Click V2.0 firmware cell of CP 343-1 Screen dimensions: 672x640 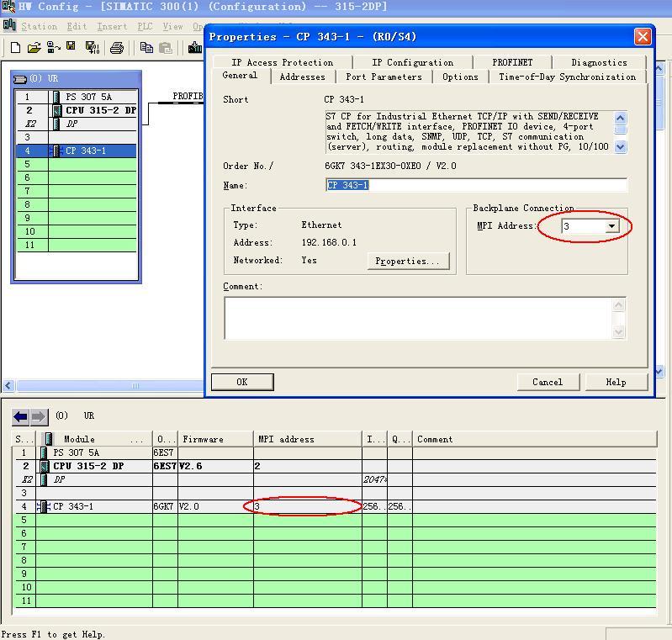pyautogui.click(x=215, y=506)
